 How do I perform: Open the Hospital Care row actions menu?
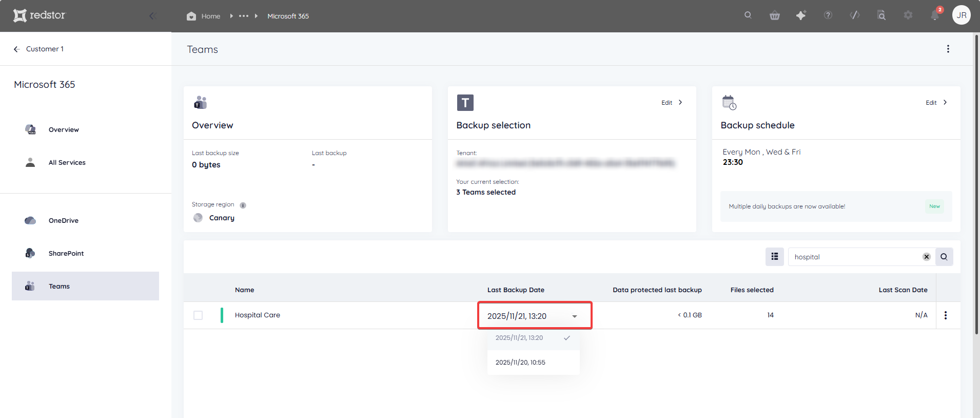946,315
